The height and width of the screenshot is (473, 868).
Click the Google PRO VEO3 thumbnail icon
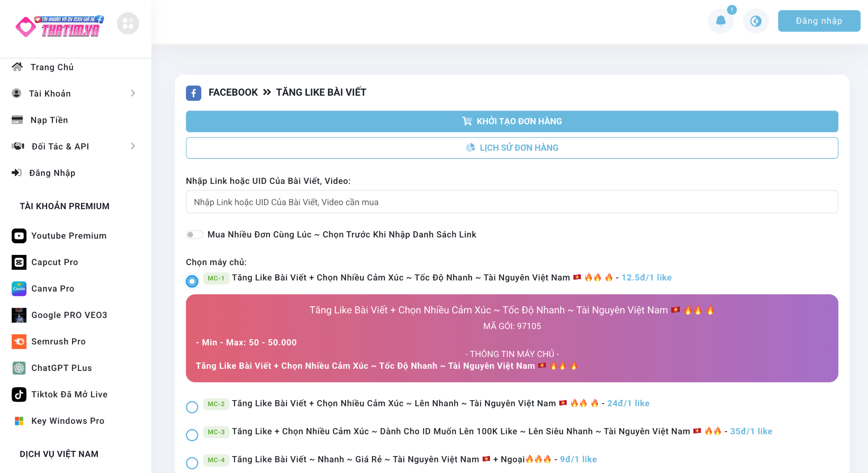(x=19, y=315)
